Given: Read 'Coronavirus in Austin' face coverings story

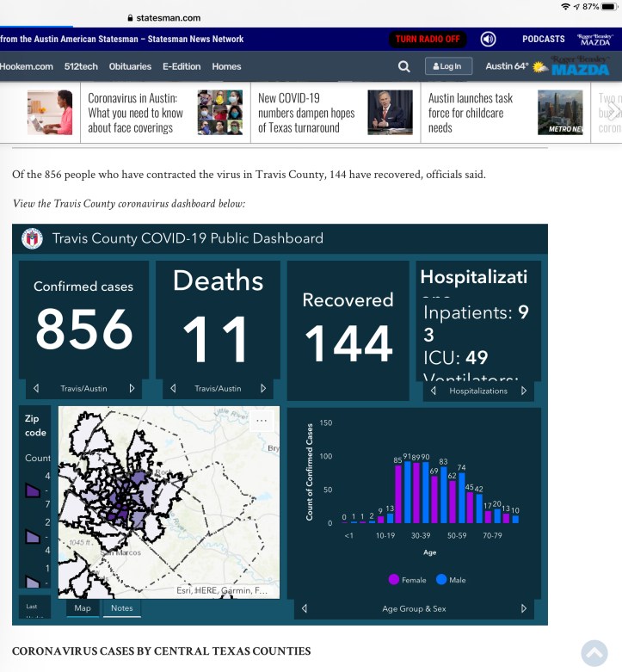Looking at the screenshot, I should coord(135,113).
